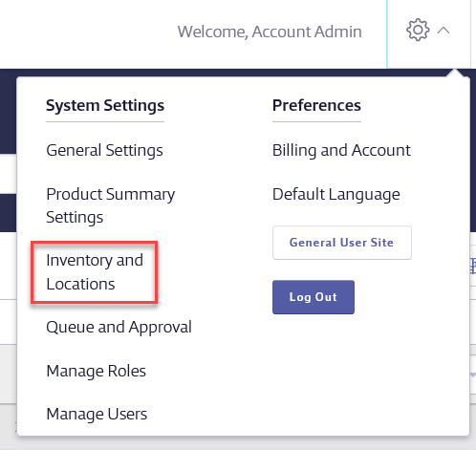
Task: Click the General User Site button
Action: point(342,243)
